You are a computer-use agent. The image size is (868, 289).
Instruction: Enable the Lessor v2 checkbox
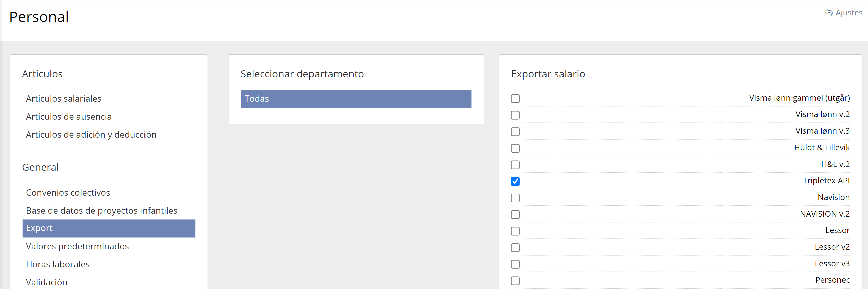point(515,248)
